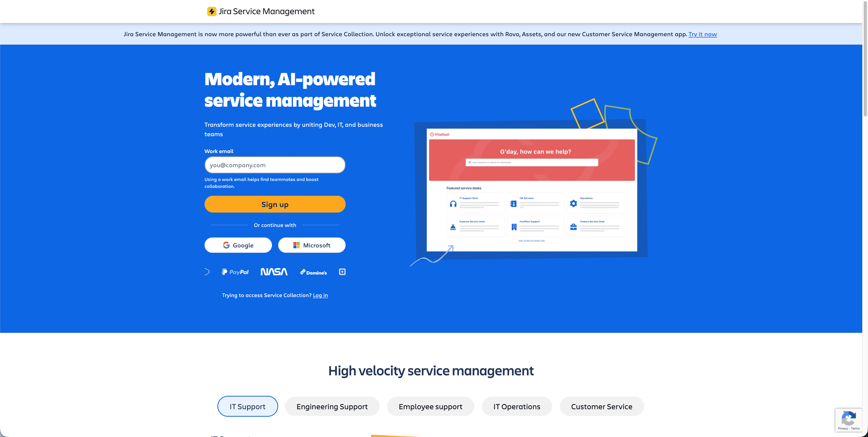Image resolution: width=868 pixels, height=437 pixels.
Task: Continue with Google button
Action: tap(238, 245)
